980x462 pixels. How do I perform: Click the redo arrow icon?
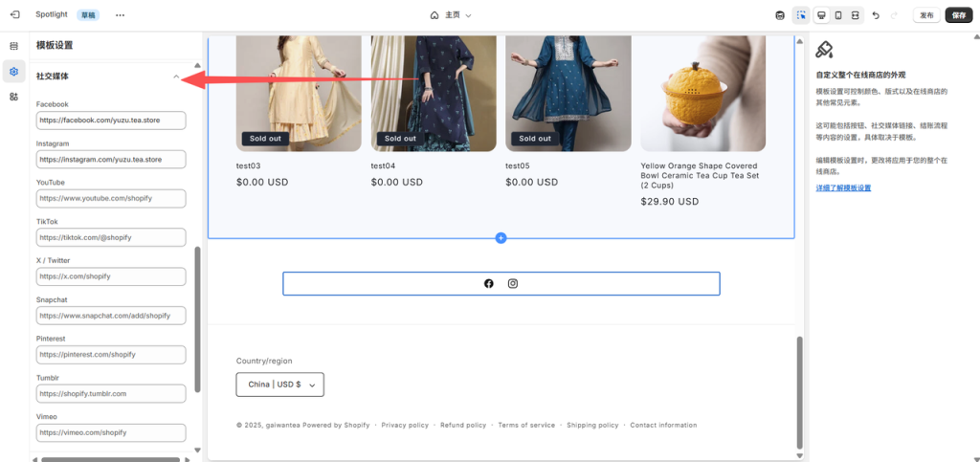click(894, 15)
